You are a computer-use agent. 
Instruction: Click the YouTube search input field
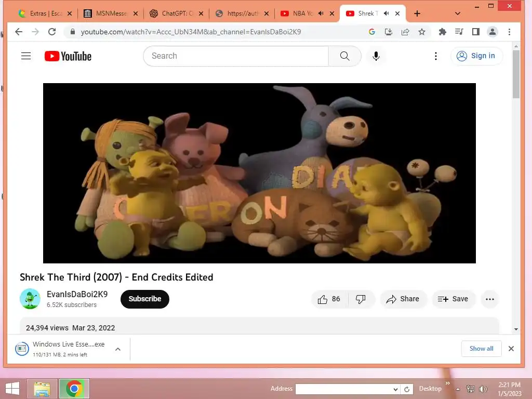point(236,56)
